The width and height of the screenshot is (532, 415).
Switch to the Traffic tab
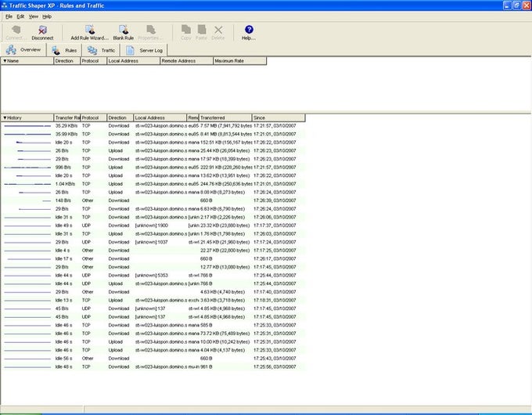pos(101,50)
